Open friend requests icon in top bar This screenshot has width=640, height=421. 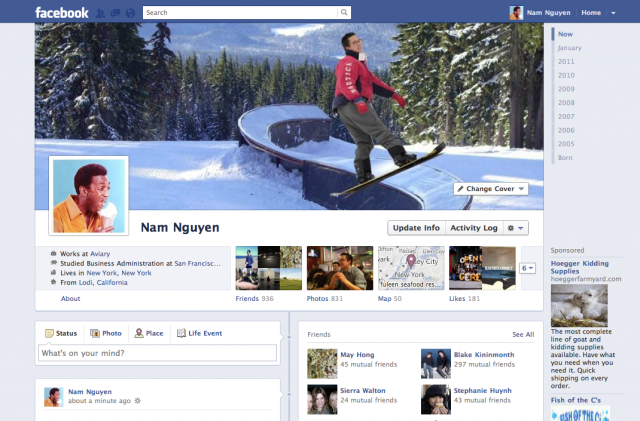100,13
